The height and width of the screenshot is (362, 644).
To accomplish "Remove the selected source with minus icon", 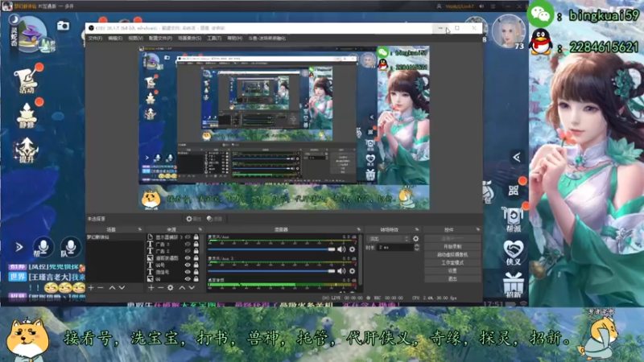I will [x=160, y=288].
